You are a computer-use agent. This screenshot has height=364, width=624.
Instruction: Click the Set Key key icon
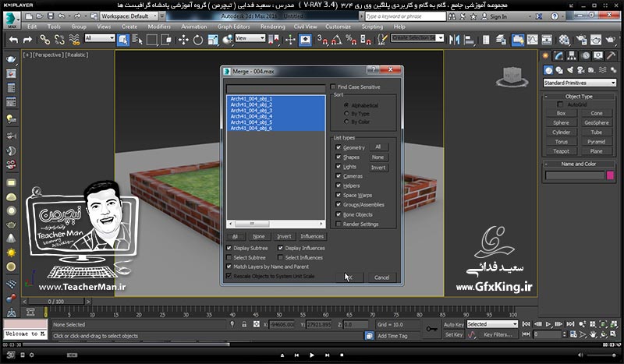pyautogui.click(x=432, y=330)
